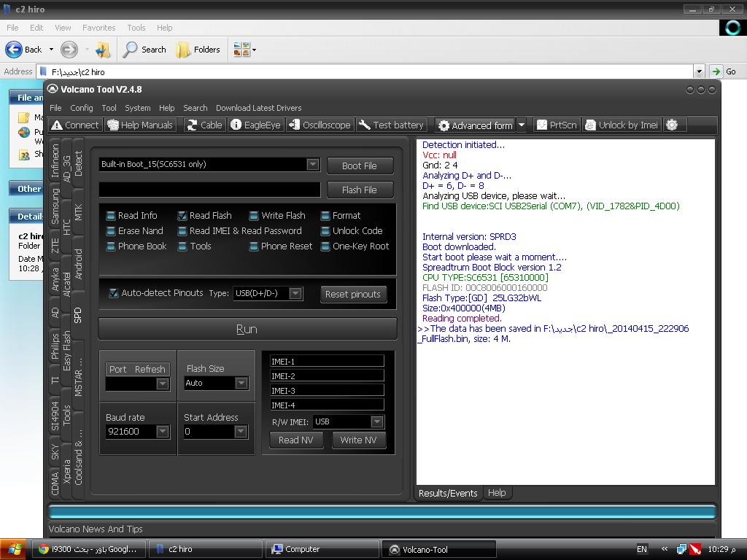Viewport: 747px width, 560px height.
Task: Switch to the Android side tab
Action: pyautogui.click(x=79, y=264)
